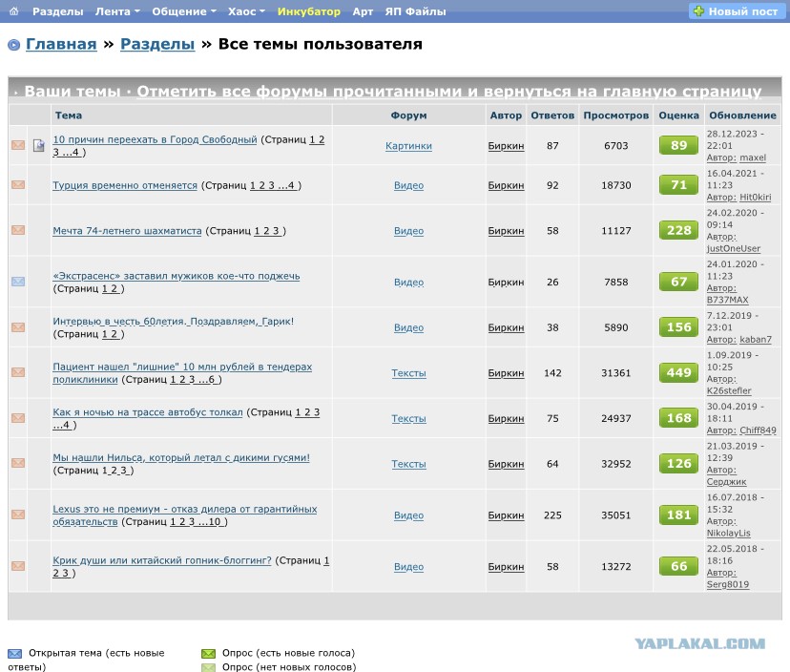This screenshot has width=790, height=672.
Task: Click replies count 142
Action: pos(552,373)
